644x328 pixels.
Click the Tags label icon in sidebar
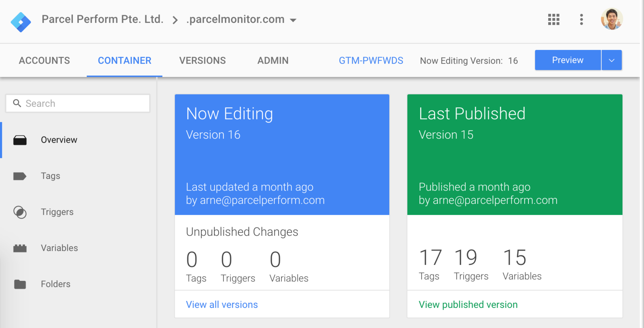point(20,176)
